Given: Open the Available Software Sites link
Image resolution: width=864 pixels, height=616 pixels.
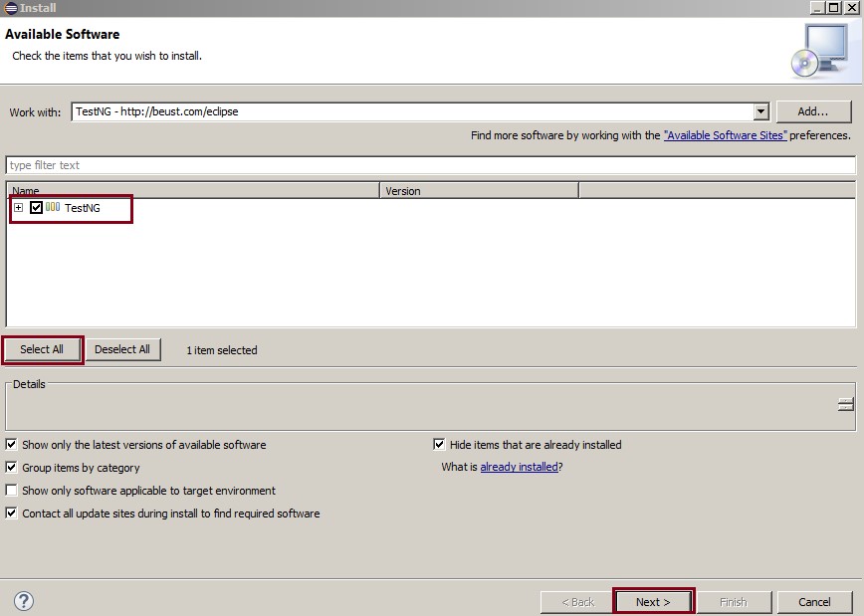Looking at the screenshot, I should (x=725, y=135).
